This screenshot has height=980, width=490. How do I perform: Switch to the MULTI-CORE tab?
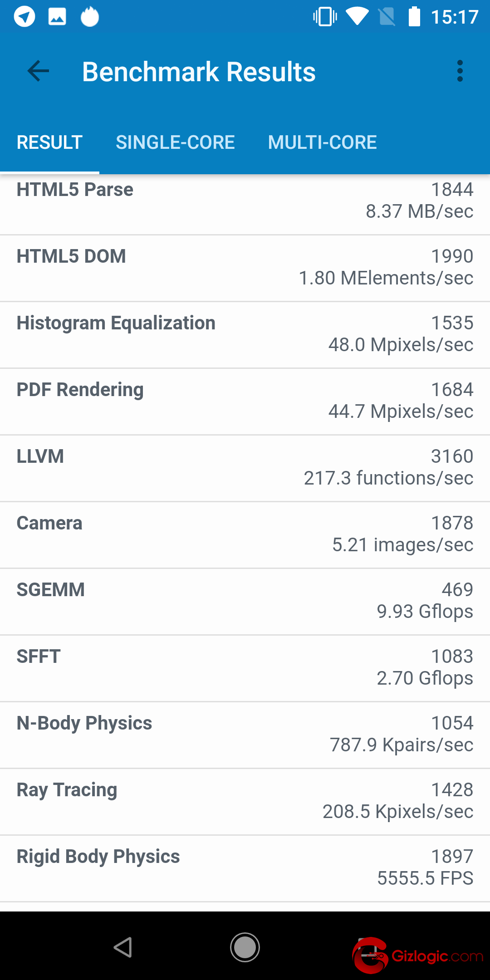click(322, 142)
